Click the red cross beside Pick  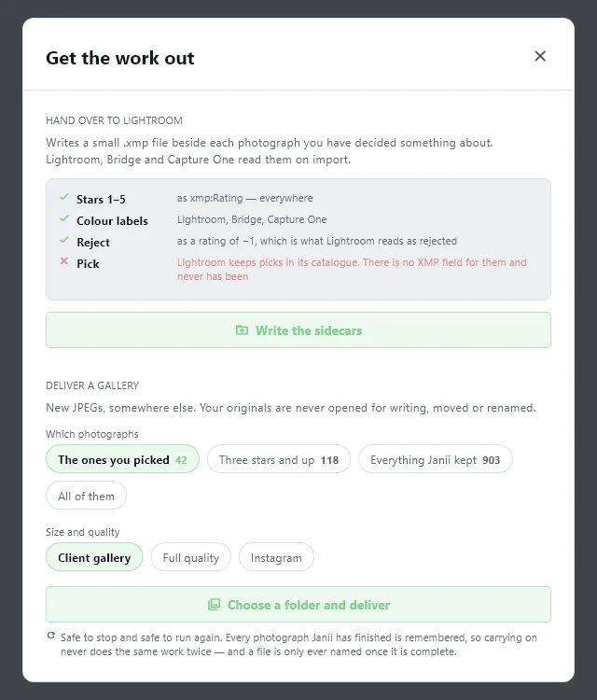(x=64, y=261)
